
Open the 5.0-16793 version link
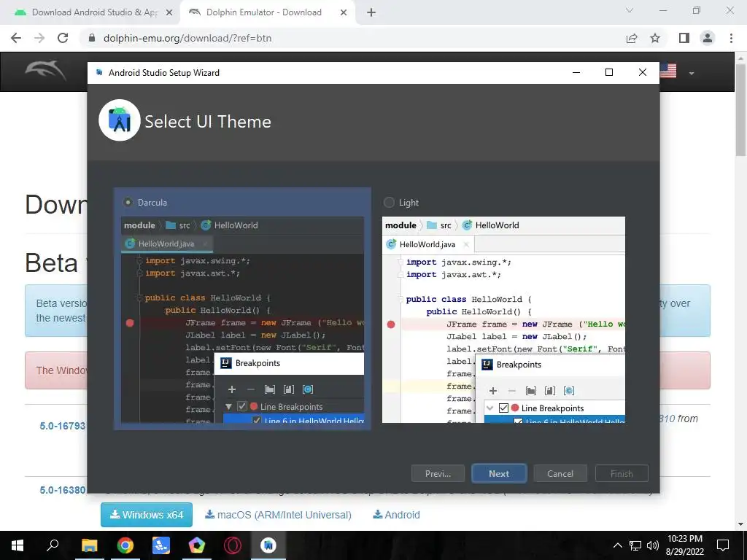(x=63, y=426)
